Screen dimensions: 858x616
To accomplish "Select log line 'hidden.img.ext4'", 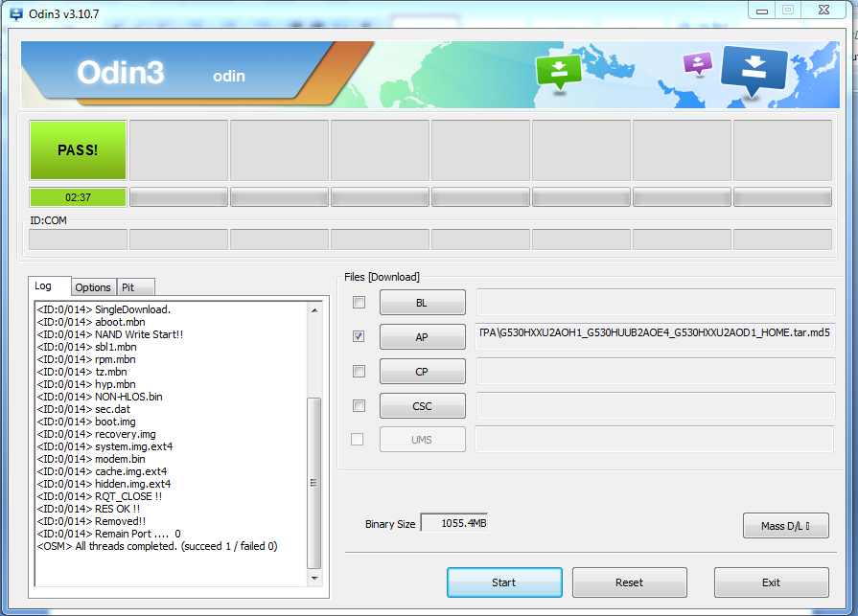I will (x=104, y=484).
